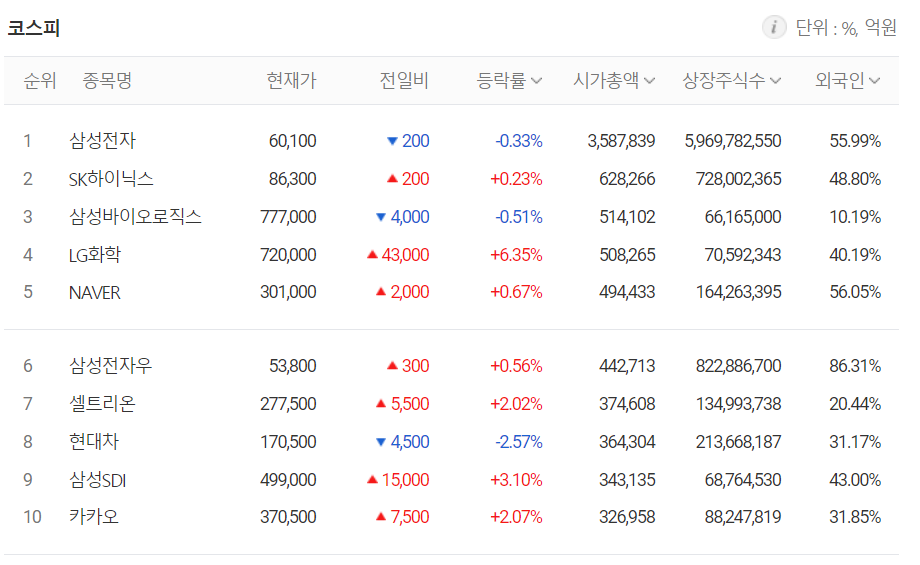Open the 삼성전자우 stock link

pos(110,366)
